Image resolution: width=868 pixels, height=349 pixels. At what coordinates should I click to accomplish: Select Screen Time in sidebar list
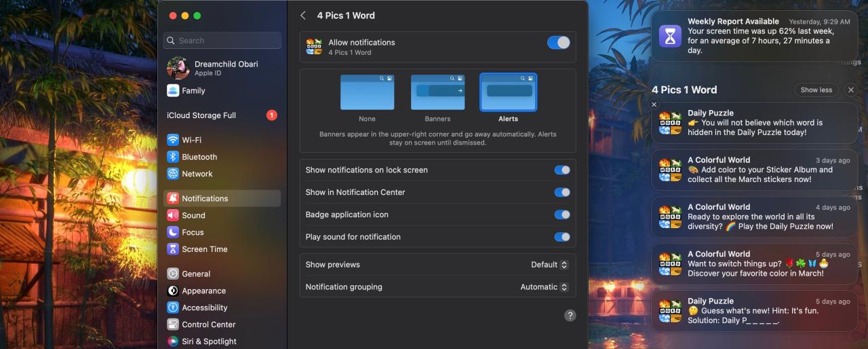[x=222, y=249]
